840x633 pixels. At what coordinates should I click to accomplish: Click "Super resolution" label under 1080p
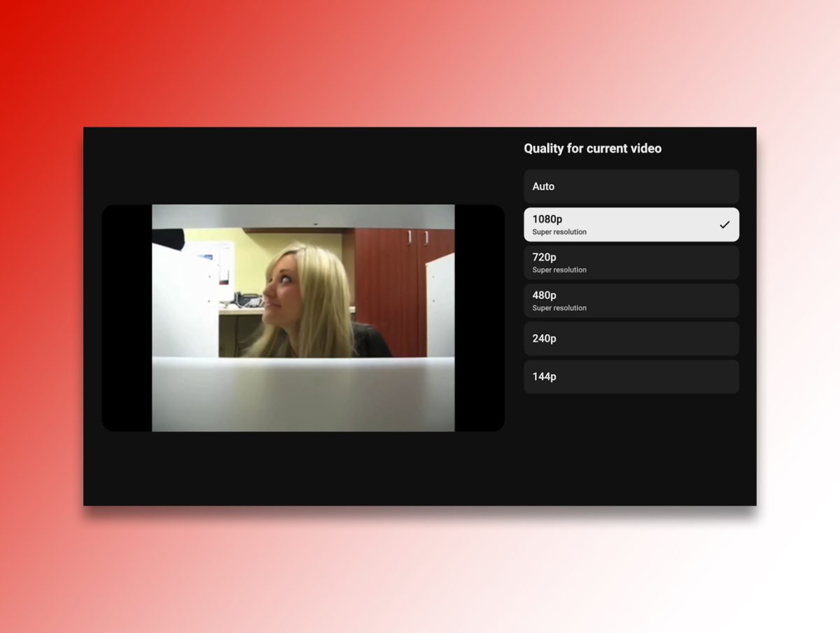point(559,232)
